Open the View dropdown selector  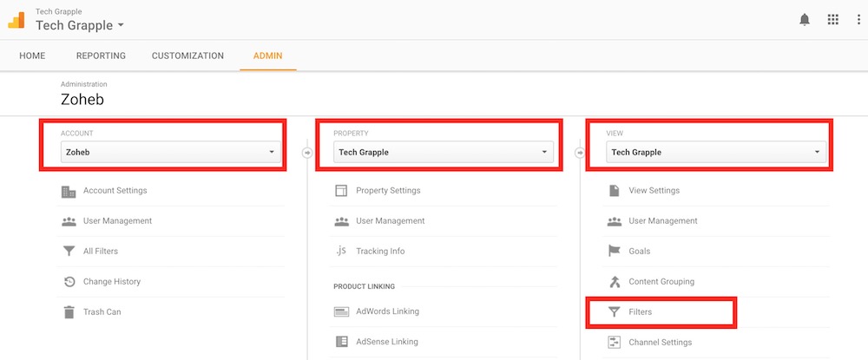pos(716,152)
